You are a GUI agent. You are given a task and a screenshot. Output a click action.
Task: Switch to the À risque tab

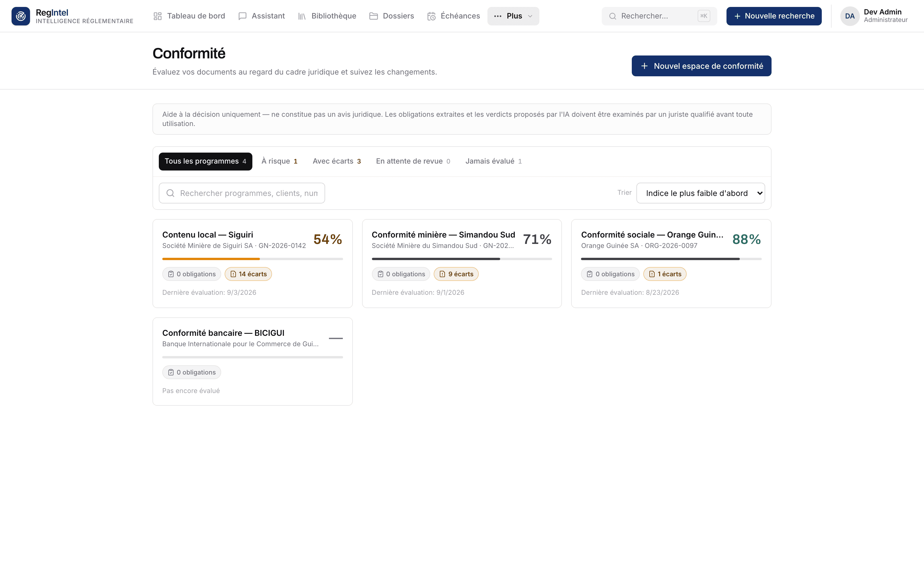point(280,161)
